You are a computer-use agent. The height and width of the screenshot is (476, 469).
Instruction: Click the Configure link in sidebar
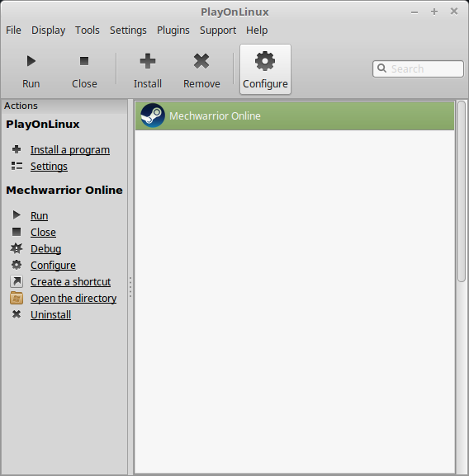click(x=53, y=266)
